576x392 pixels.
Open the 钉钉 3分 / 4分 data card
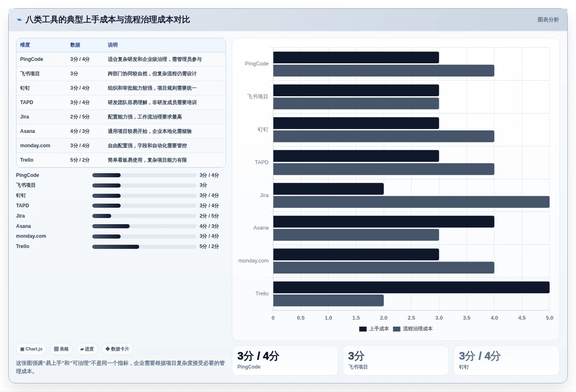[x=506, y=360]
